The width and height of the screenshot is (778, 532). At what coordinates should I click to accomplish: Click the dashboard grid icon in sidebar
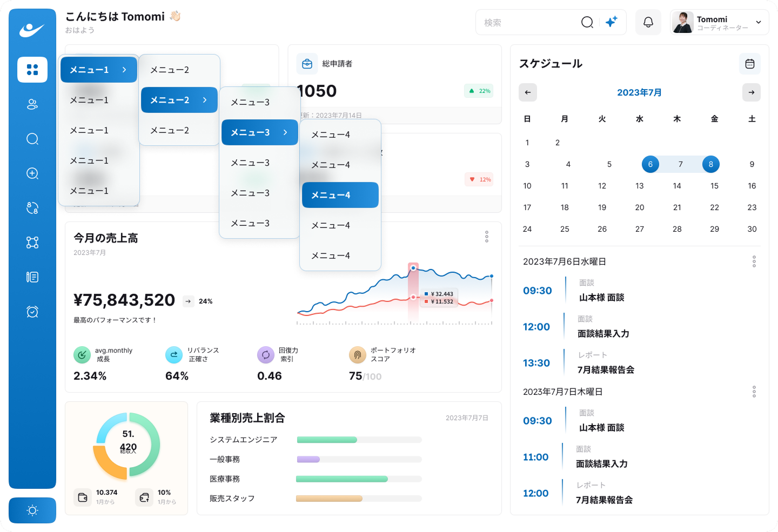click(x=32, y=70)
